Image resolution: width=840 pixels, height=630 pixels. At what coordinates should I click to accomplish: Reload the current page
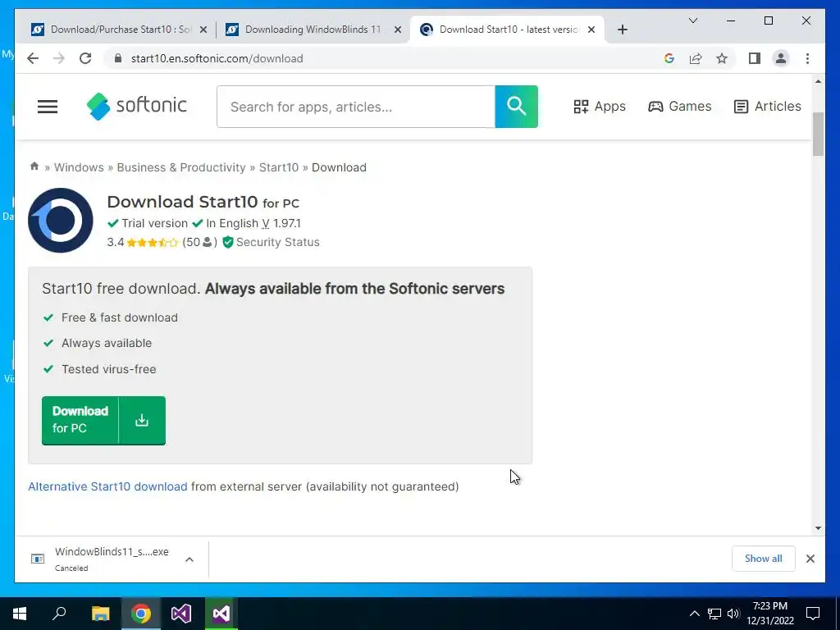pos(85,58)
